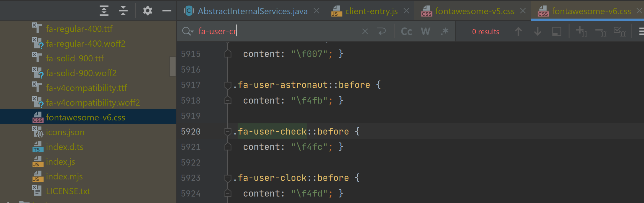Hide the project tool window

pyautogui.click(x=167, y=11)
